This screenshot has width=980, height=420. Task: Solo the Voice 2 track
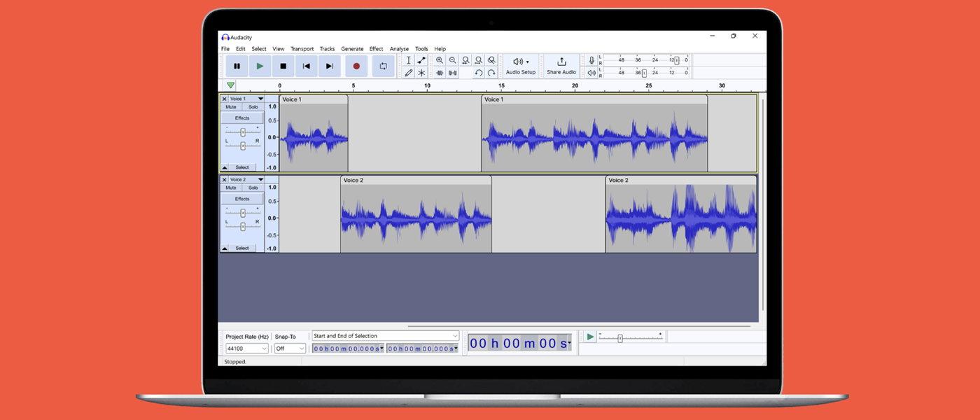tap(253, 188)
